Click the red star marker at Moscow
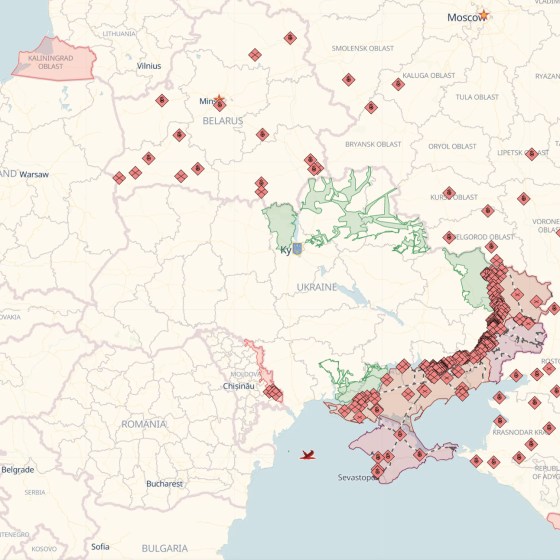560x560 pixels. (x=484, y=15)
